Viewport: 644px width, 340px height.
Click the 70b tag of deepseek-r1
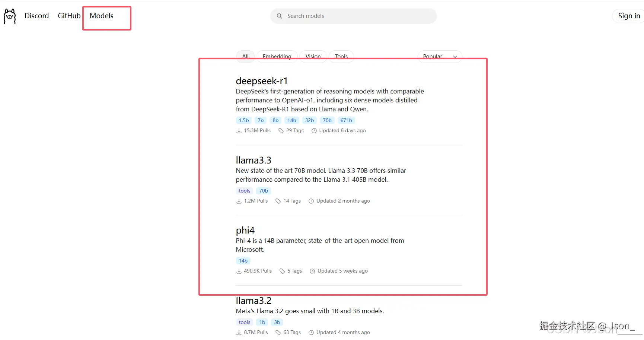tap(327, 120)
